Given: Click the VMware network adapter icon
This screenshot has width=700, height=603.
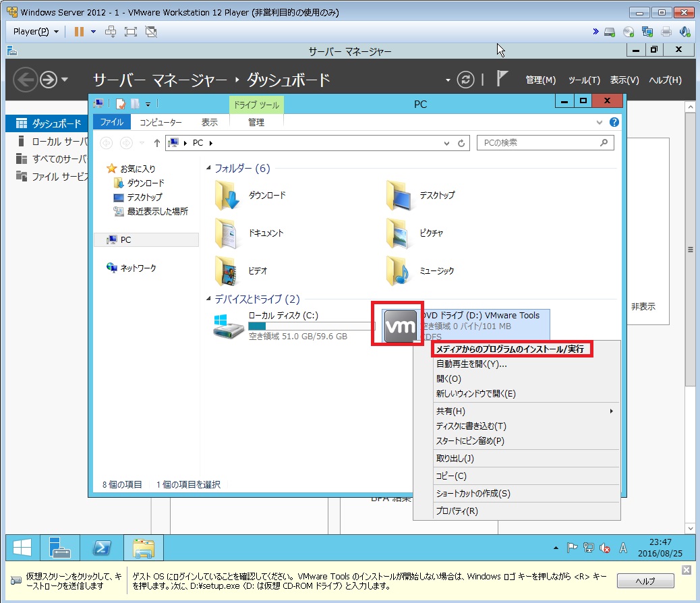Looking at the screenshot, I should coord(647,32).
